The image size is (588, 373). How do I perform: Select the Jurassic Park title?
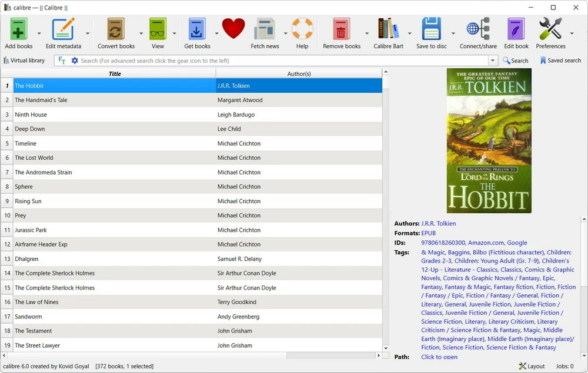[31, 230]
